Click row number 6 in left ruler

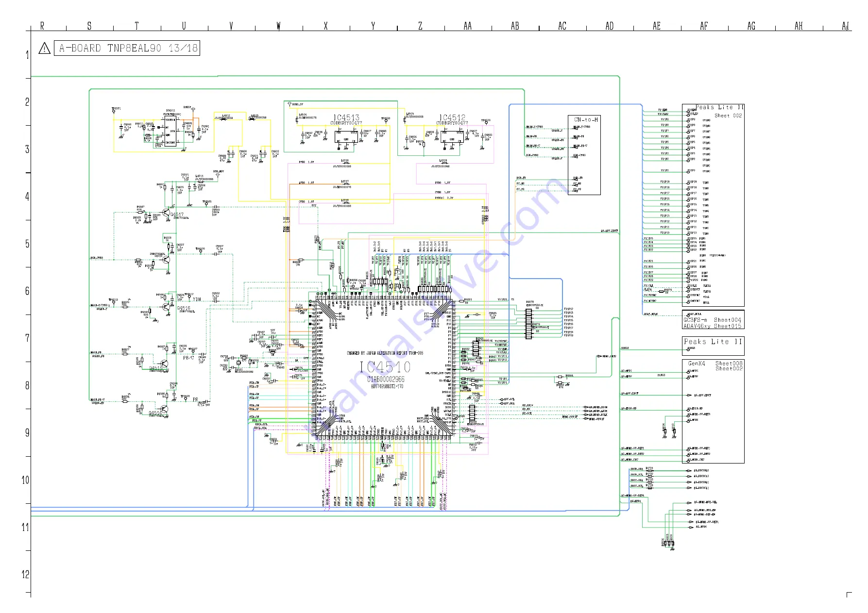coord(27,291)
